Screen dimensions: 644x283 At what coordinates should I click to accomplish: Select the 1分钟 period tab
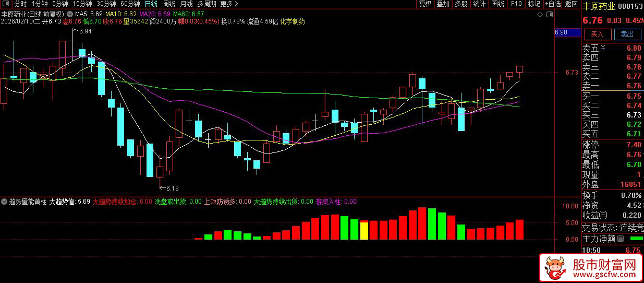(40, 4)
